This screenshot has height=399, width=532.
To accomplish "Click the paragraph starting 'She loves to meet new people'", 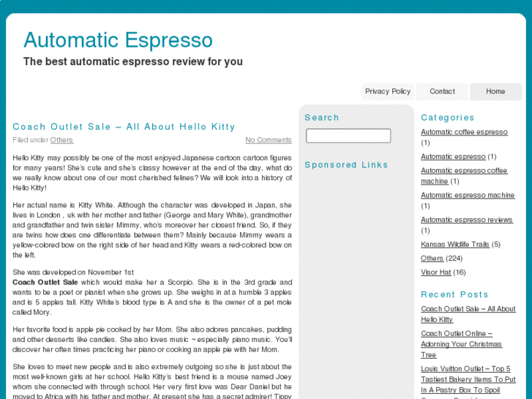I will [152, 381].
